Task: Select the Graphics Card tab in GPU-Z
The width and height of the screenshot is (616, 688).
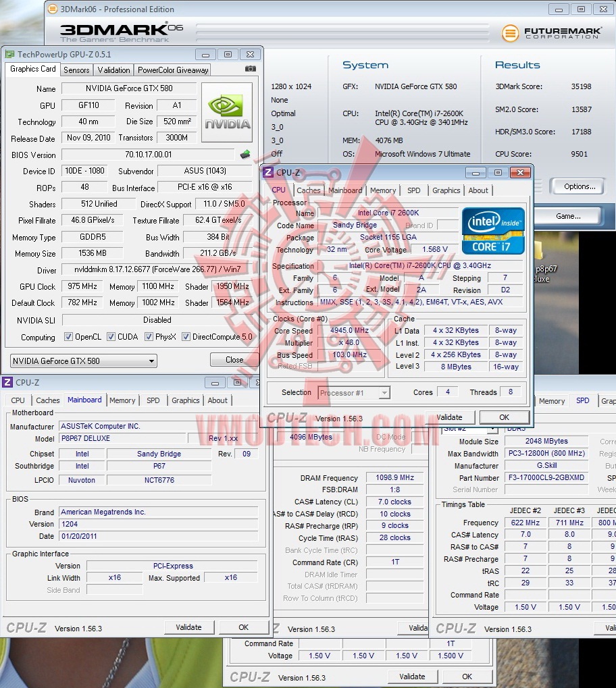Action: [x=33, y=69]
